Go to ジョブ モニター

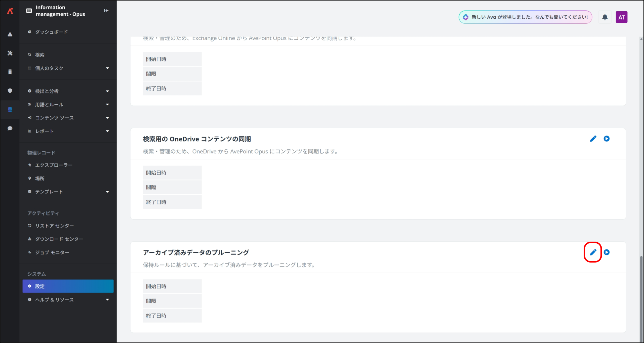(x=52, y=252)
